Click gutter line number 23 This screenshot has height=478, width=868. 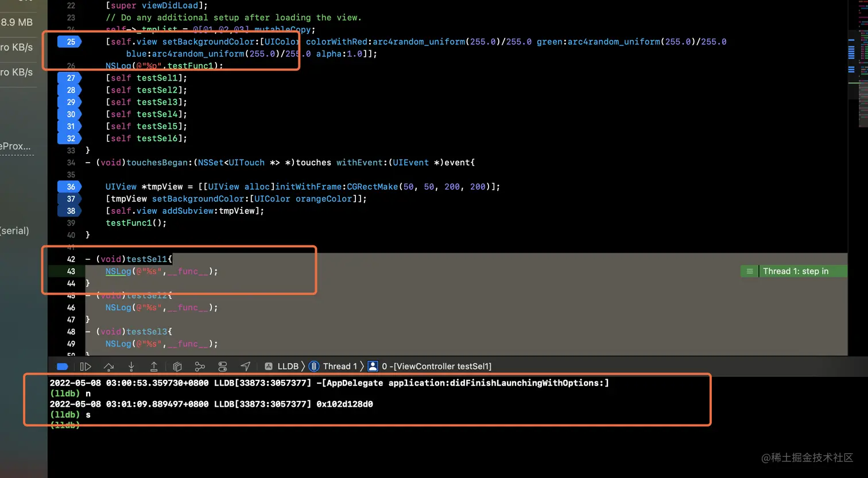click(x=71, y=18)
